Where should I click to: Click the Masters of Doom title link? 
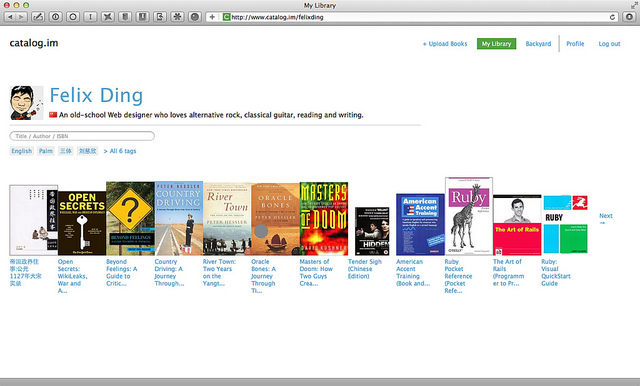click(316, 272)
